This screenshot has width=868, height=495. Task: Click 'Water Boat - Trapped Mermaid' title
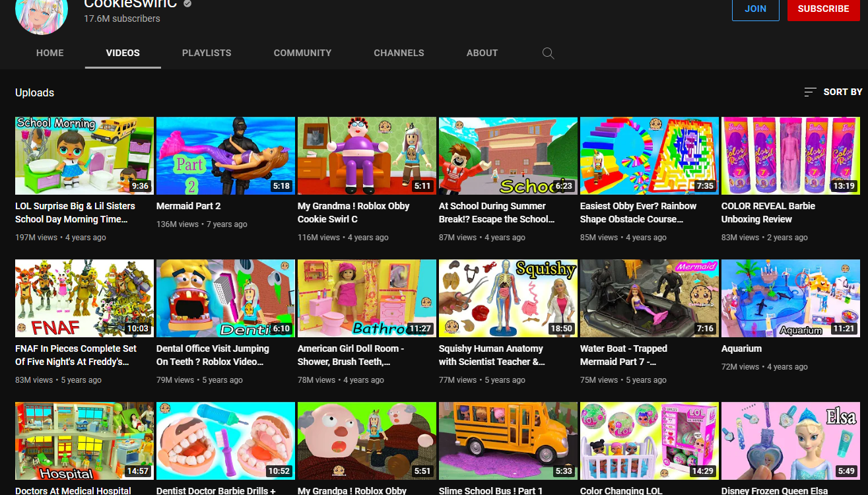(x=624, y=355)
